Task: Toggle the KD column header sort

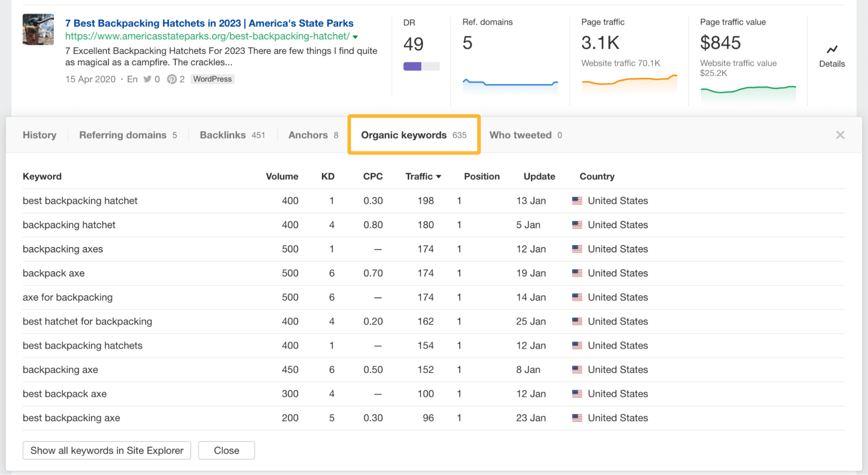Action: 326,176
